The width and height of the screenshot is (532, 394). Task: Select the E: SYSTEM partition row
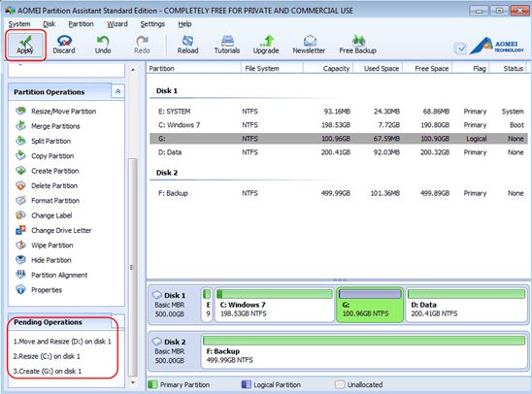tap(339, 112)
